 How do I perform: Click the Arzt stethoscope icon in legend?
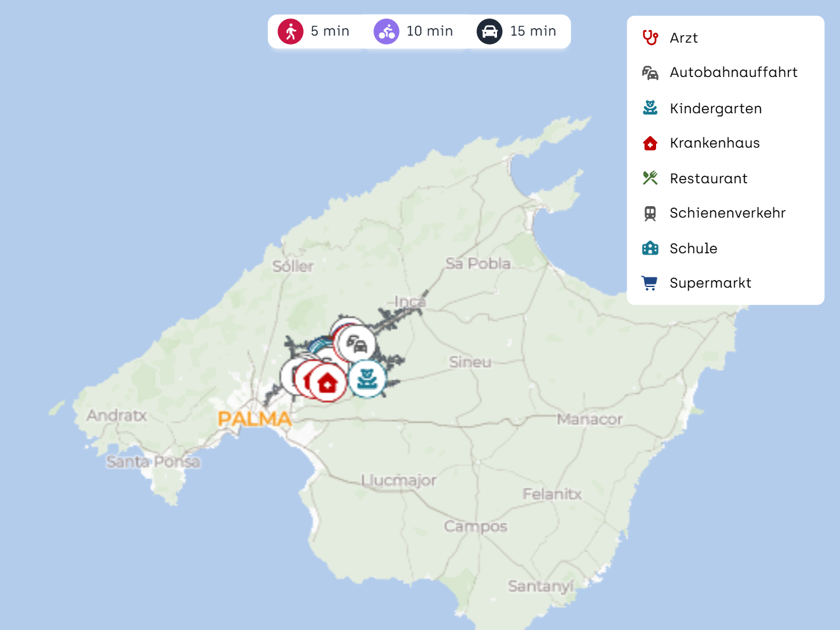(x=650, y=38)
